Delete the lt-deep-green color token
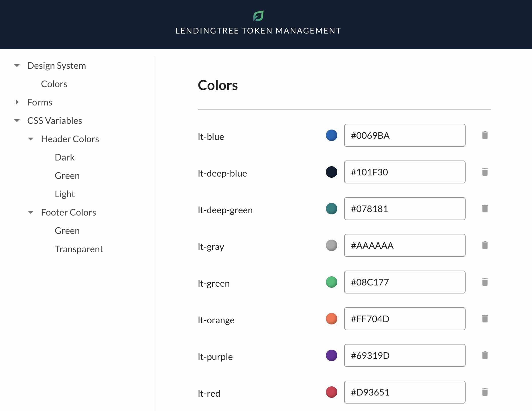532x411 pixels. 485,209
